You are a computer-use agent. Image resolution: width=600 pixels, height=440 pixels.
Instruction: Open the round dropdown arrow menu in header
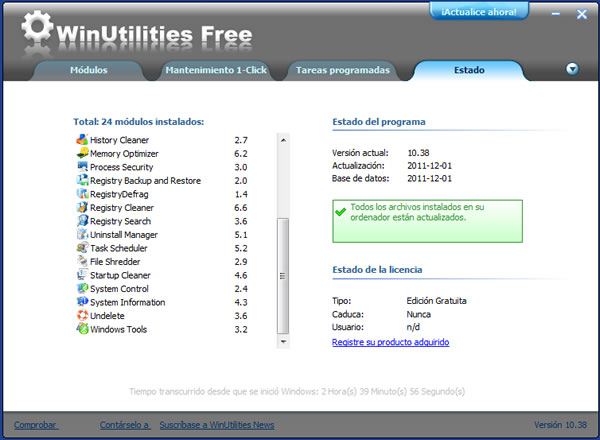point(572,69)
